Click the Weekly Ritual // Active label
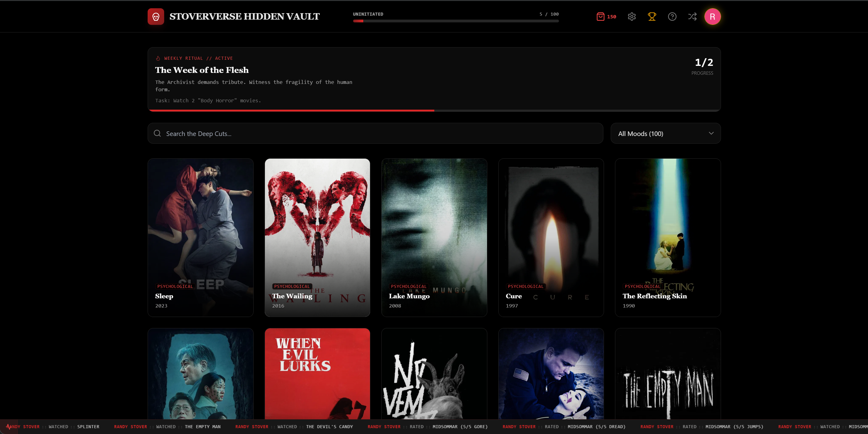This screenshot has height=434, width=868. (x=198, y=58)
